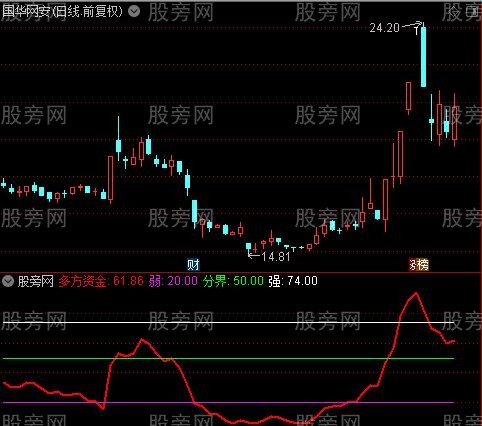Click the 榜 marker icon
The width and height of the screenshot is (482, 426).
click(423, 265)
